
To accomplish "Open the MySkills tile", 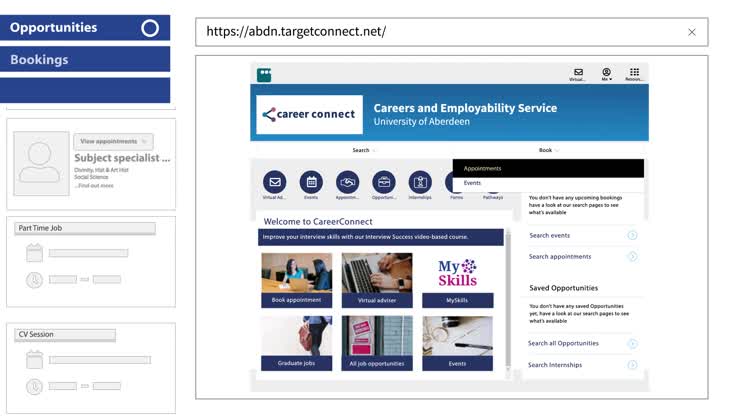I will (457, 280).
